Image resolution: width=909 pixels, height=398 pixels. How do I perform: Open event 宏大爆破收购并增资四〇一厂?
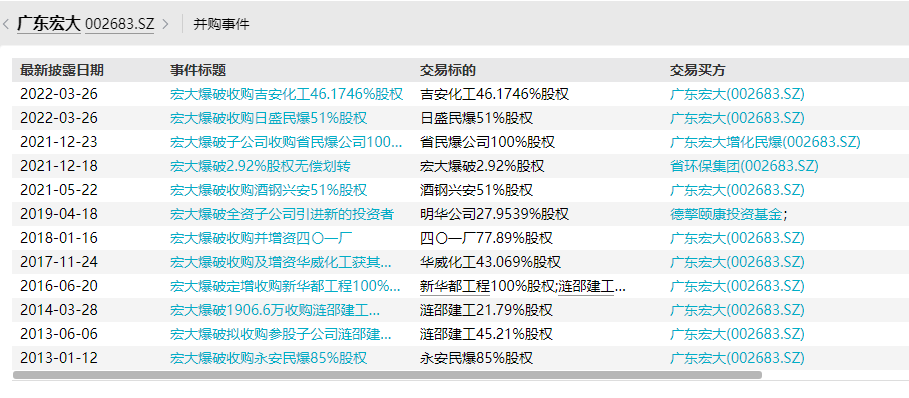click(261, 238)
